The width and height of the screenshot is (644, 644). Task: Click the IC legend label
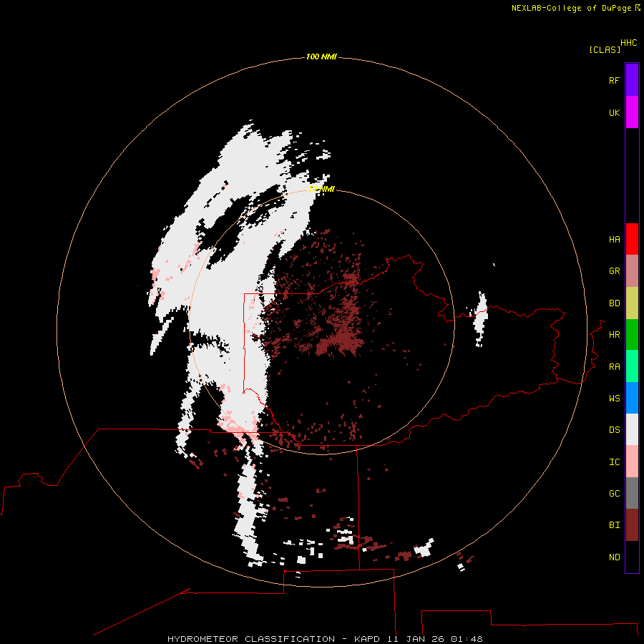coord(614,462)
